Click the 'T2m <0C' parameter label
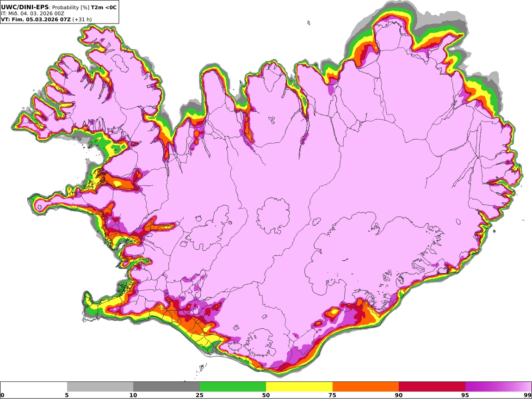 coord(104,7)
